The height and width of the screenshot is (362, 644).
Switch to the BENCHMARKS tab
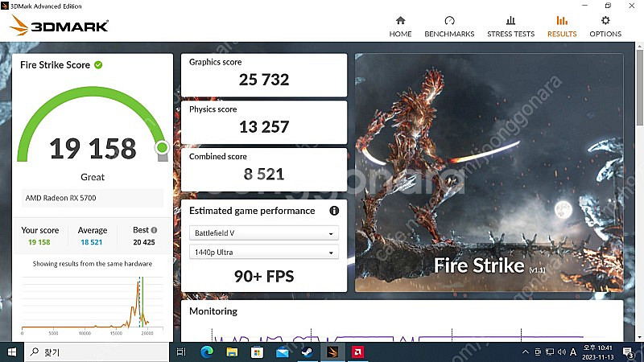point(449,27)
